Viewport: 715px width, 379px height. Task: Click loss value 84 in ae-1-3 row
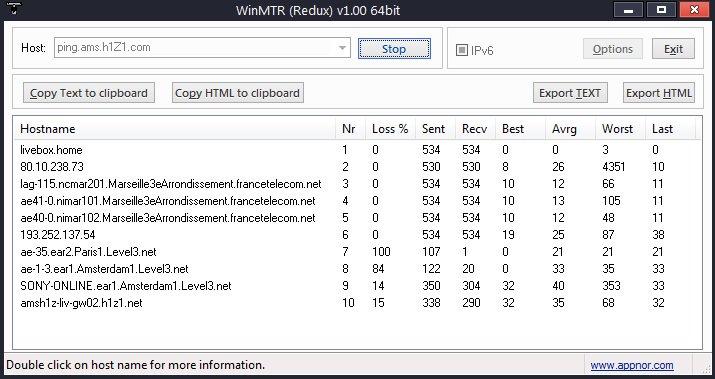click(x=378, y=269)
